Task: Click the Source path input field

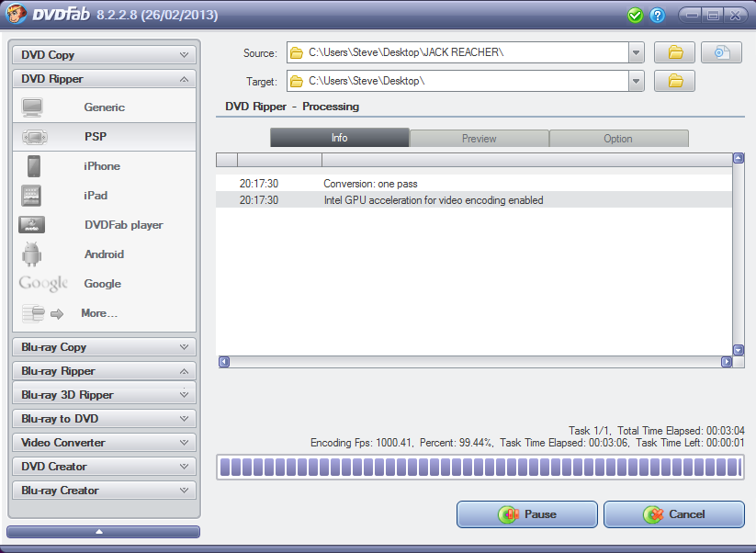Action: point(458,52)
